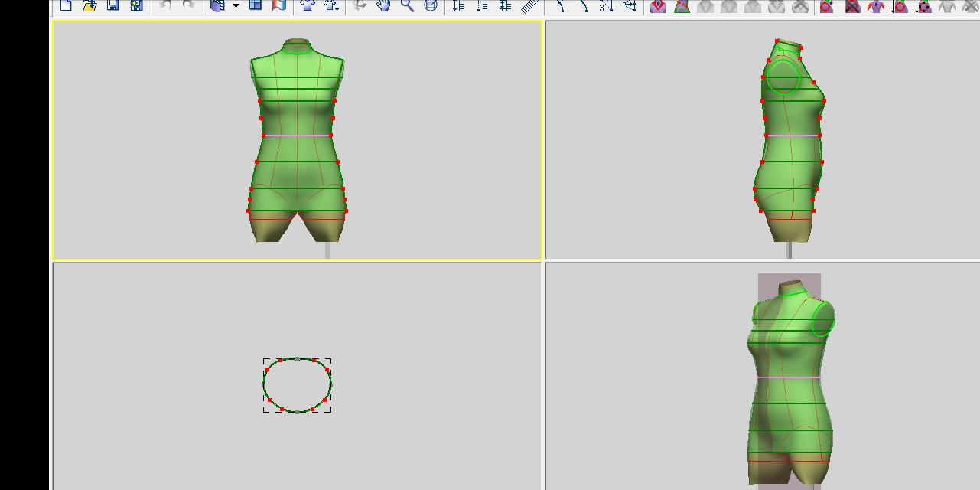The width and height of the screenshot is (980, 490).
Task: Pick the magnifying glass zoom tool
Action: click(407, 6)
